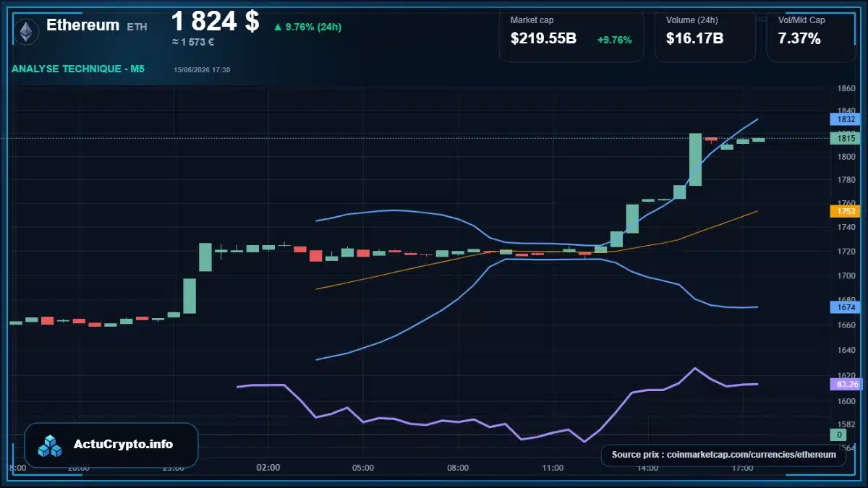This screenshot has height=488, width=868.
Task: Click the 1674 lower band price tag
Action: point(846,307)
